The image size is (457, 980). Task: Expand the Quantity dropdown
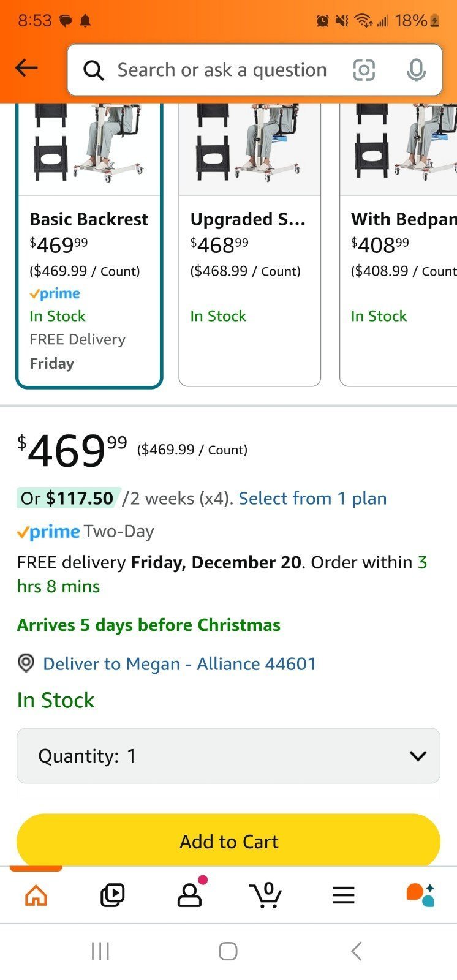(x=228, y=756)
